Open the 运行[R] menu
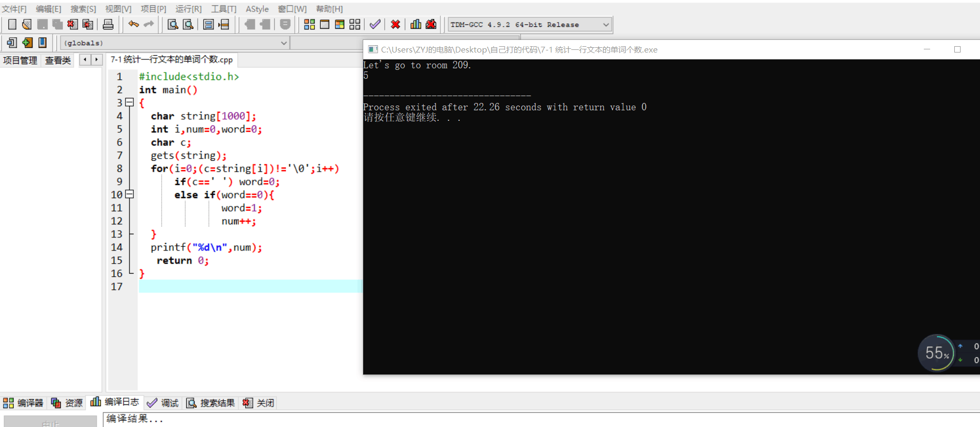The image size is (980, 427). [188, 9]
